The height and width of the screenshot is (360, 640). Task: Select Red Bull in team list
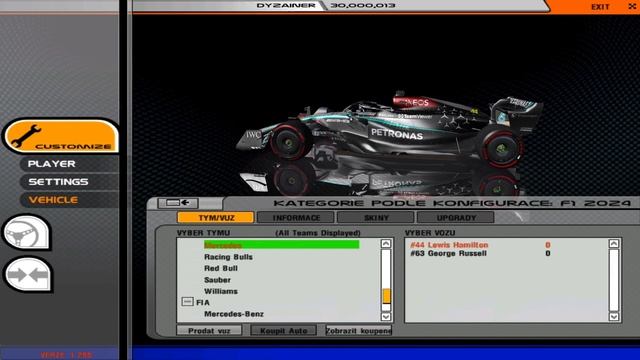coord(221,268)
